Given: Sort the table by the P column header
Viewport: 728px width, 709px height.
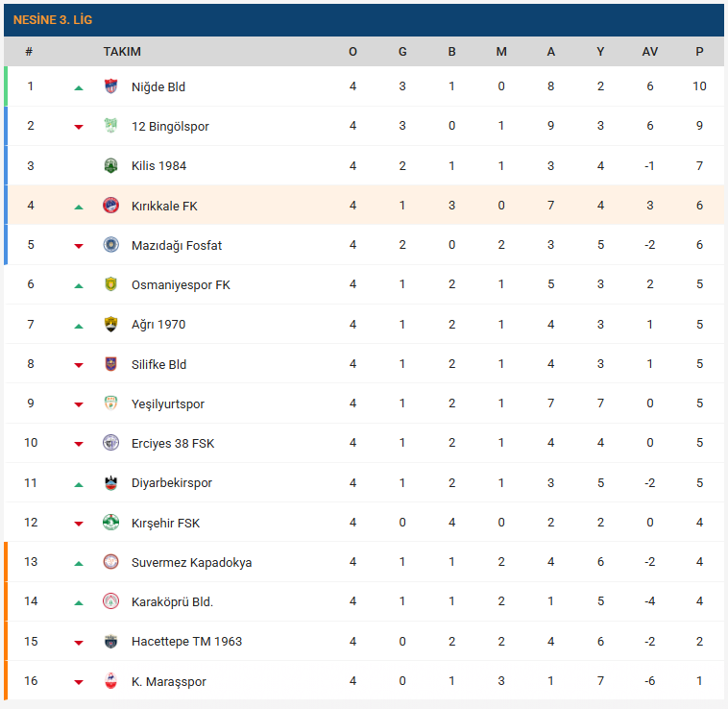Looking at the screenshot, I should (699, 52).
